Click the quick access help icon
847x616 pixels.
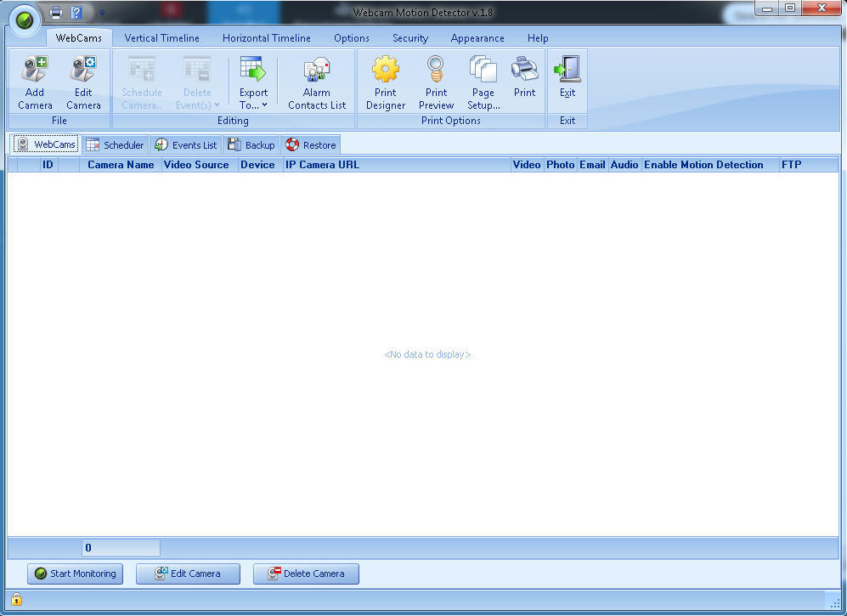pos(76,13)
